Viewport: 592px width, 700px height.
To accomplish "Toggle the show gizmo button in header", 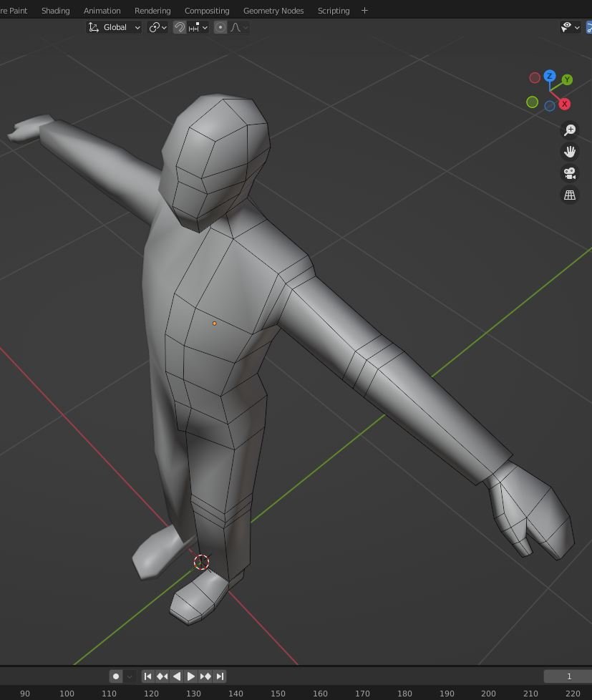I will click(x=589, y=27).
